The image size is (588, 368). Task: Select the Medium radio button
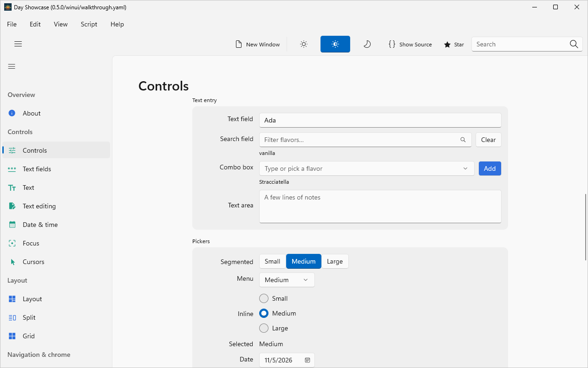point(264,313)
